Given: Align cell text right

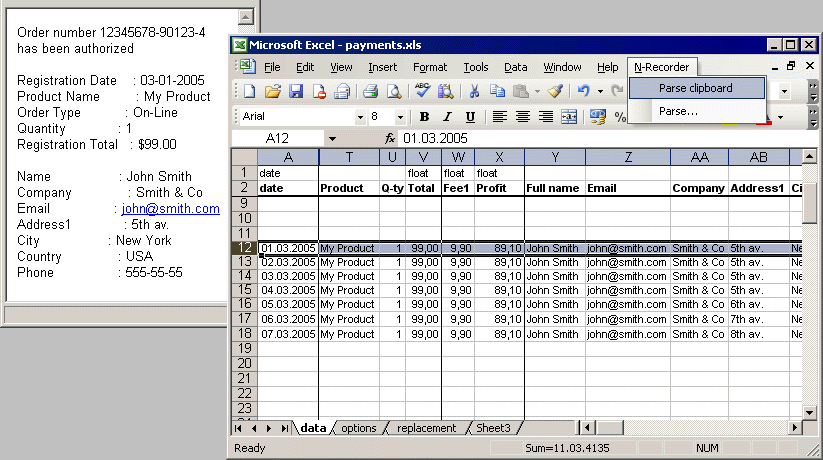Looking at the screenshot, I should click(x=545, y=117).
